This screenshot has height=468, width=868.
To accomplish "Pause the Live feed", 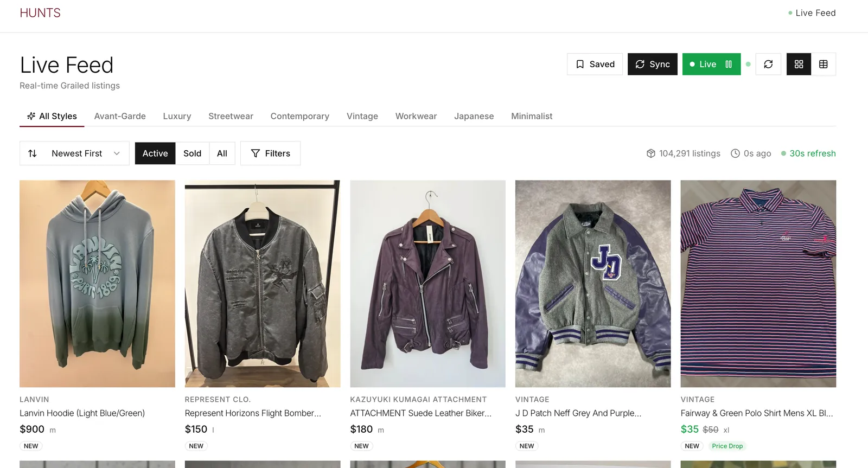I will 727,64.
